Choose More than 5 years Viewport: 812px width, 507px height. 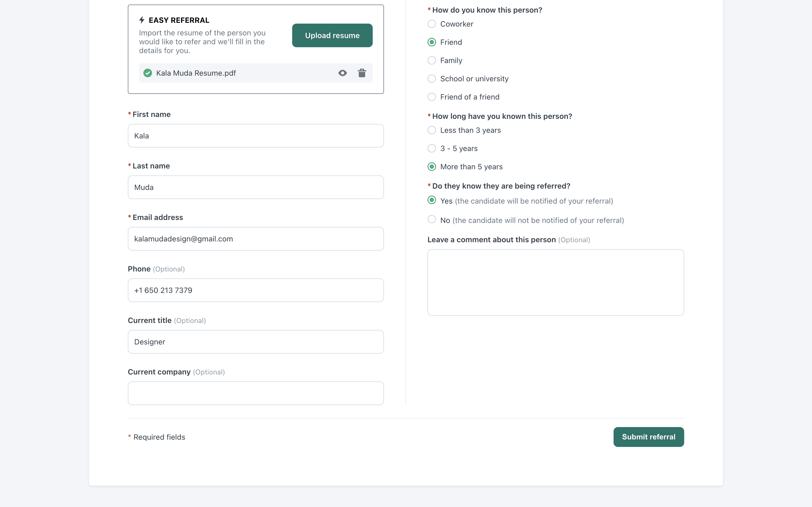(432, 167)
